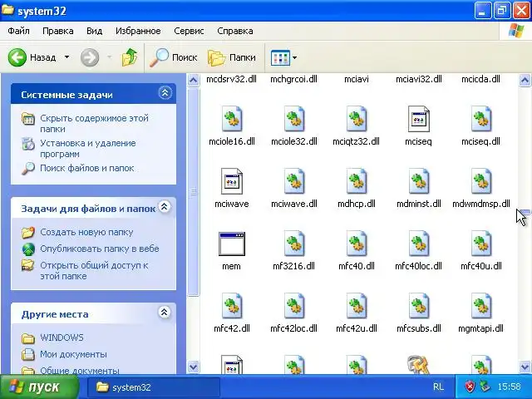Select the mfc42loc.dll file icon
This screenshot has width=532, height=399.
pyautogui.click(x=294, y=306)
